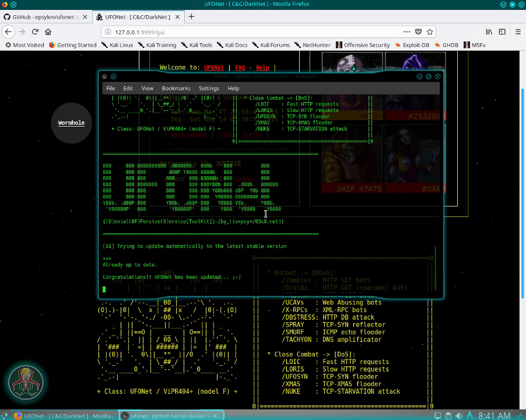Screen dimensions: 526x420
Task: Close the UFONet C&C/DarkNet tab
Action: coord(177,17)
